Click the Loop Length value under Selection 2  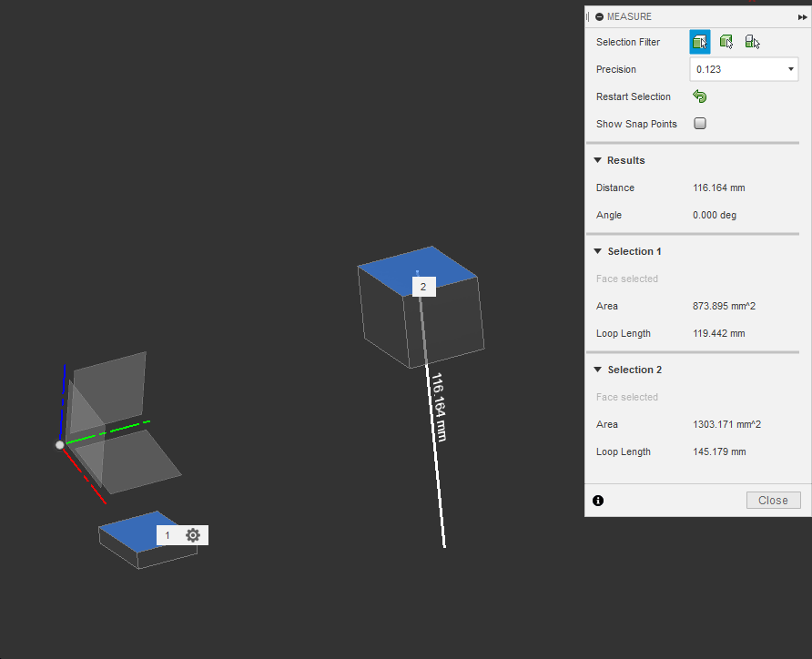[719, 451]
